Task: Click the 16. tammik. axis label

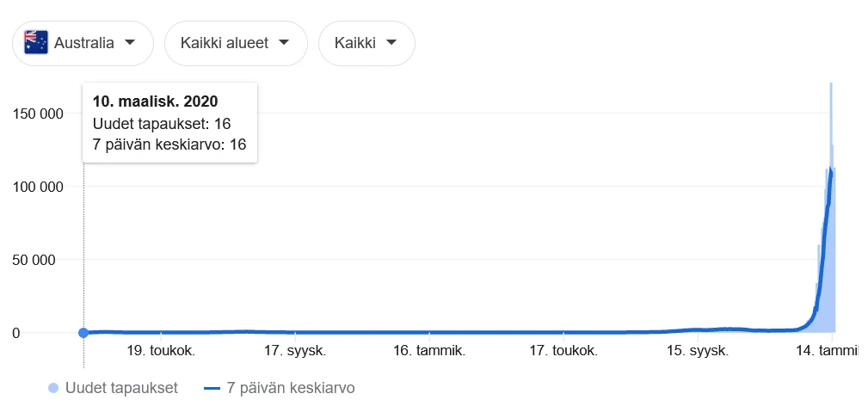Action: (x=428, y=351)
